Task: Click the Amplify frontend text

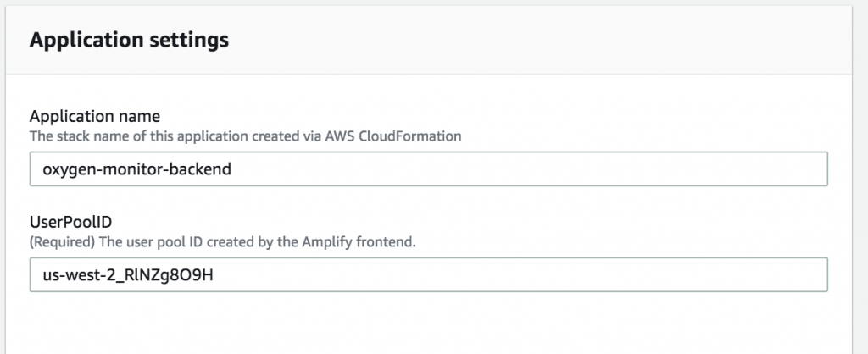Action: (x=366, y=241)
